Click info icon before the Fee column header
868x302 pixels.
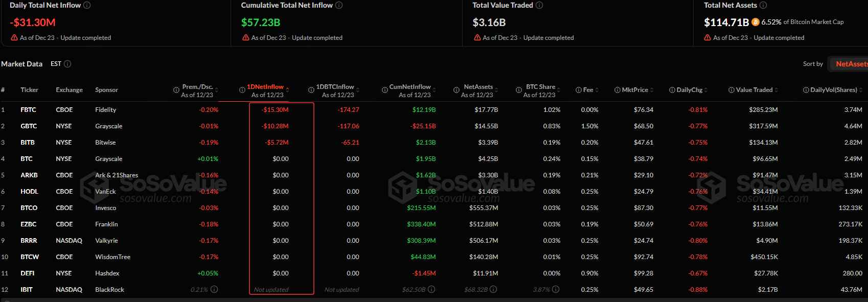click(579, 90)
